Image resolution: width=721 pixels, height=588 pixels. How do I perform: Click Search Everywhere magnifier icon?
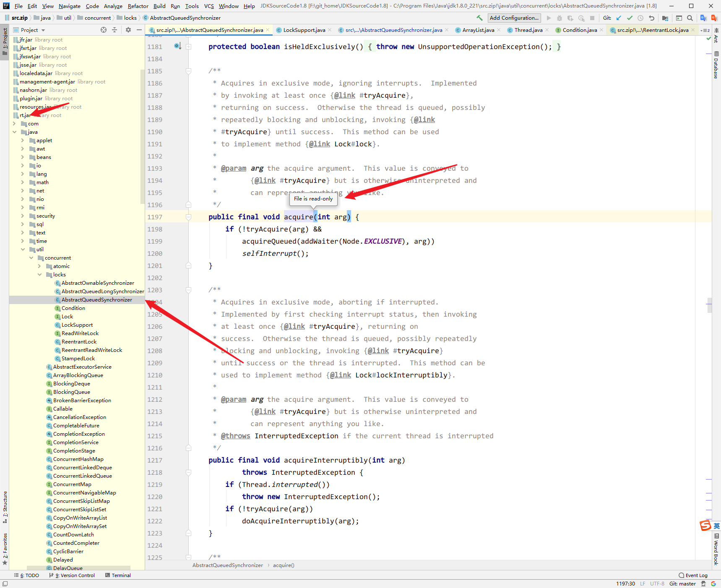pyautogui.click(x=690, y=18)
